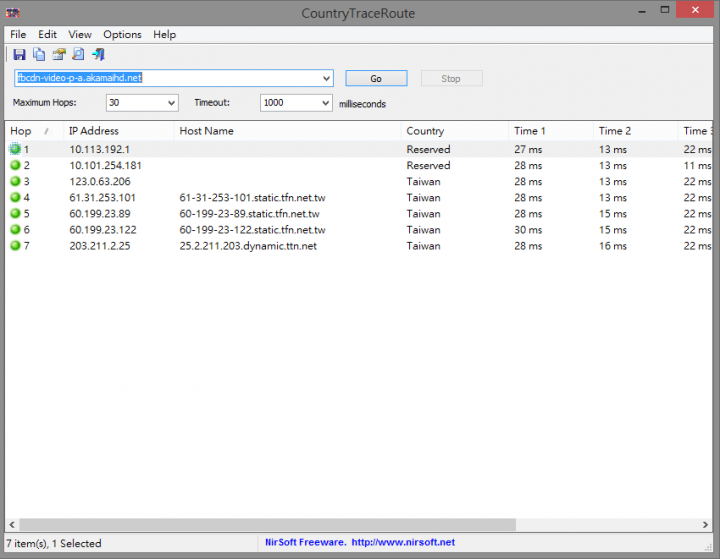
Task: Click the CountryTraceRoute title bar app icon
Action: point(12,13)
